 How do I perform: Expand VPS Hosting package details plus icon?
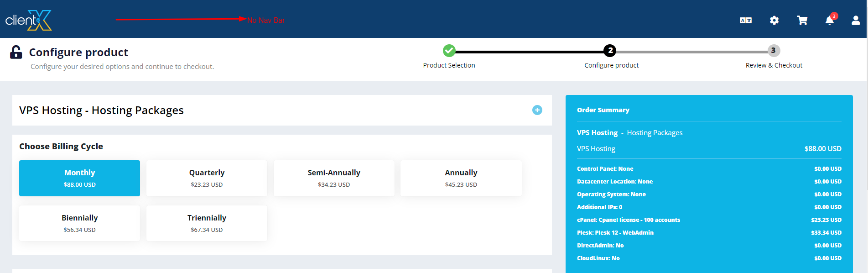(537, 110)
